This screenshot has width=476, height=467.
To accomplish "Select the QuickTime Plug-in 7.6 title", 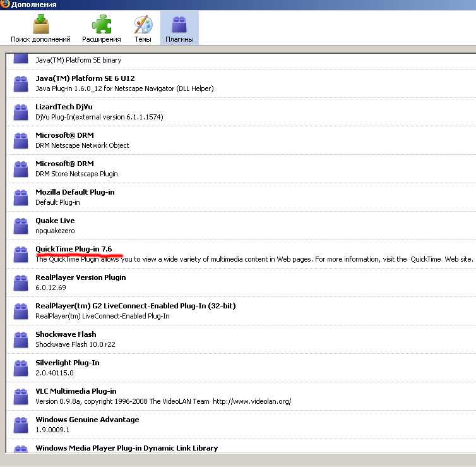I will [74, 249].
